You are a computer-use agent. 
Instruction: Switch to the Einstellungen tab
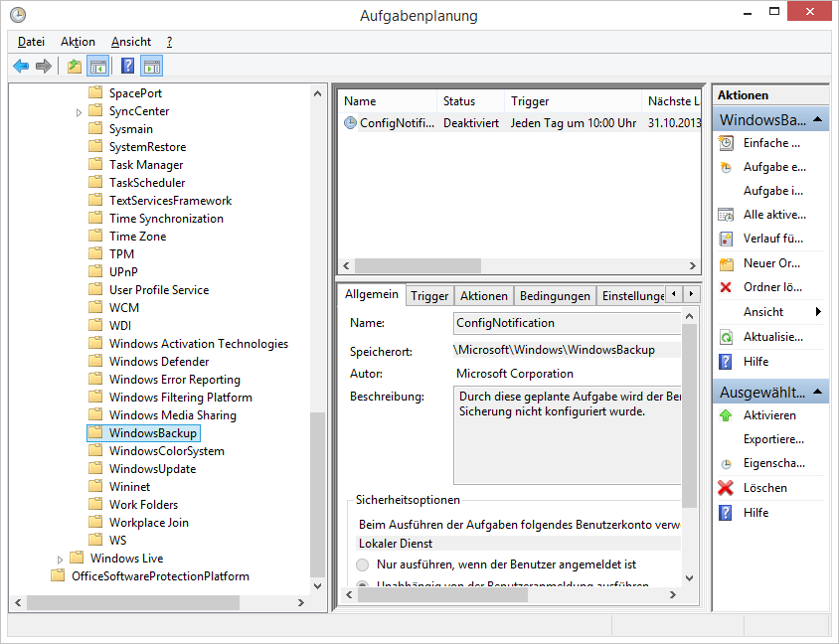(632, 296)
